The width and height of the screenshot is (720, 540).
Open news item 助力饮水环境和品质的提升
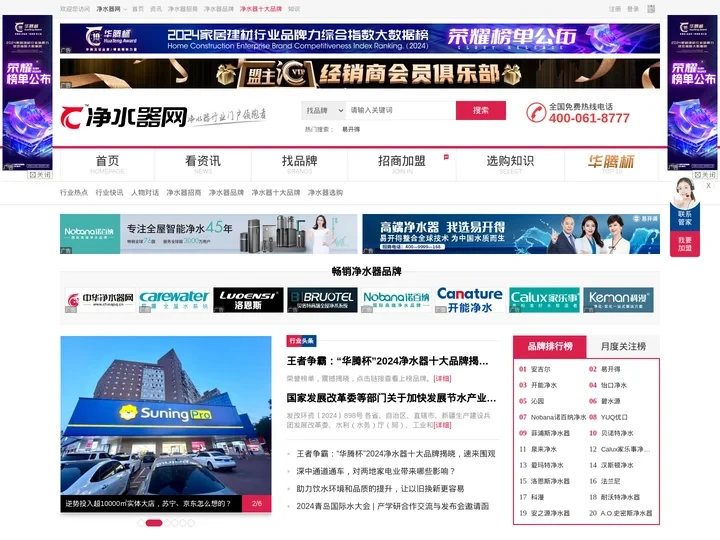click(380, 489)
